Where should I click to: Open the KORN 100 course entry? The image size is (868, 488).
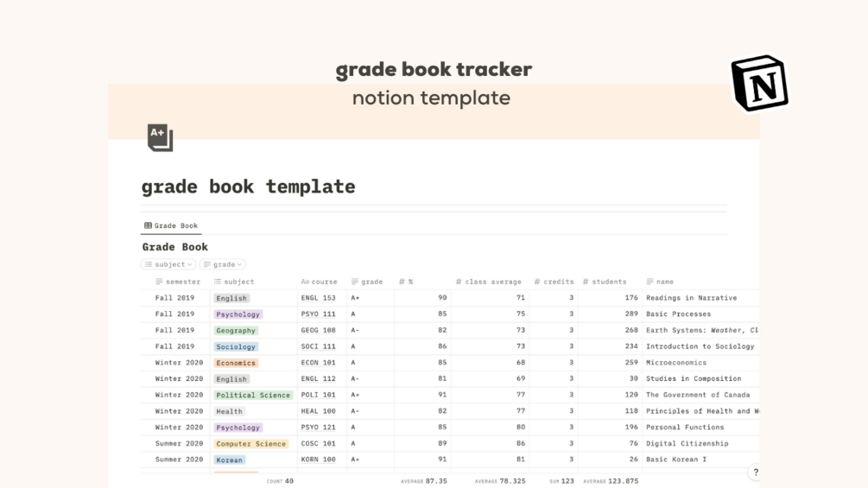tap(319, 459)
